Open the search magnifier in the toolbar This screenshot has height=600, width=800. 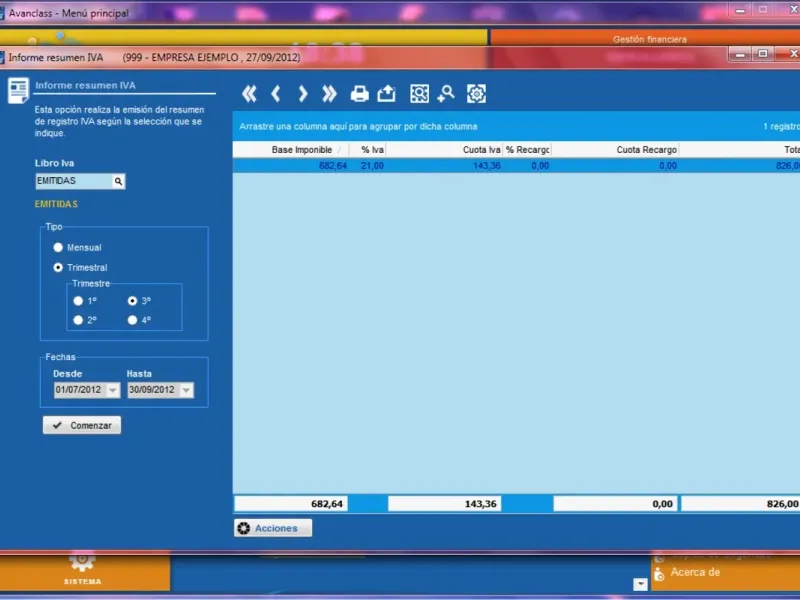446,94
